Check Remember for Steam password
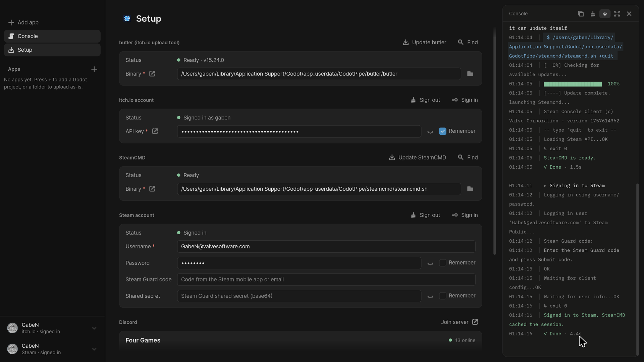This screenshot has width=644, height=362. point(443,263)
